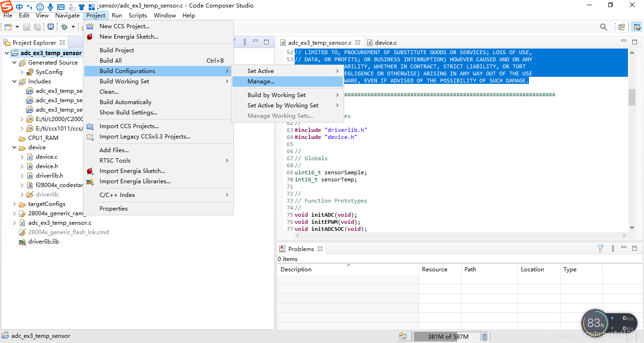Click New CCS Project... menu entry
644x343 pixels.
coord(158,26)
